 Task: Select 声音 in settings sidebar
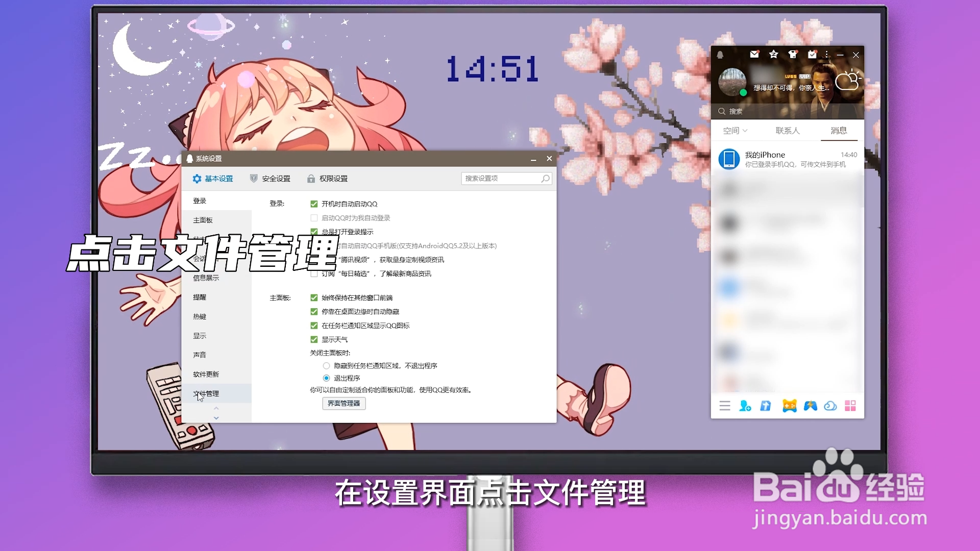(x=216, y=355)
